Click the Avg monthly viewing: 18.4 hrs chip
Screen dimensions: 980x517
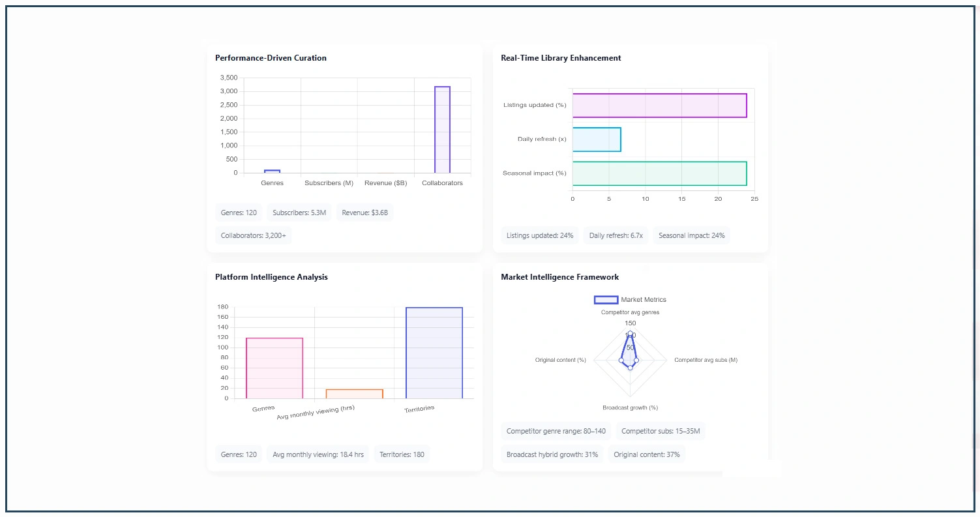click(x=318, y=454)
